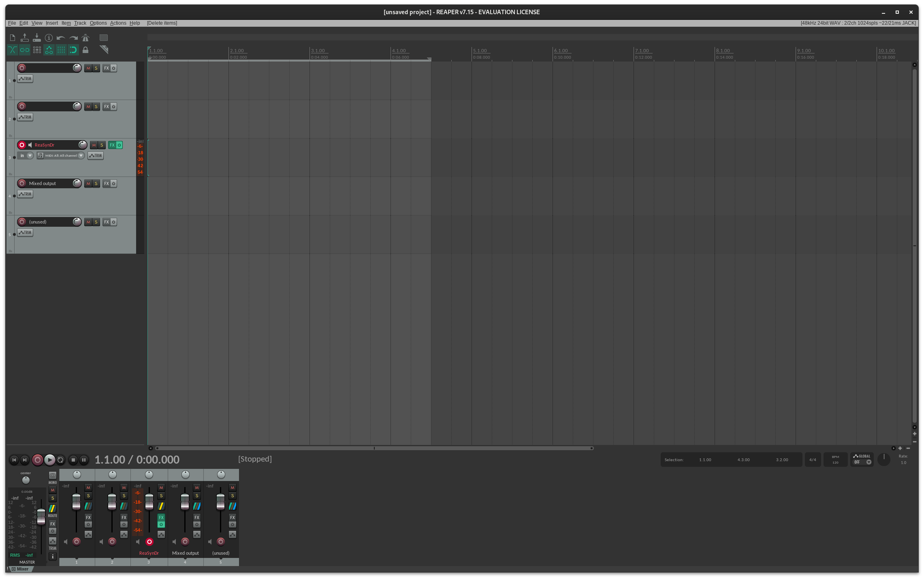Click the transport Pause button
The image size is (924, 579).
84,460
